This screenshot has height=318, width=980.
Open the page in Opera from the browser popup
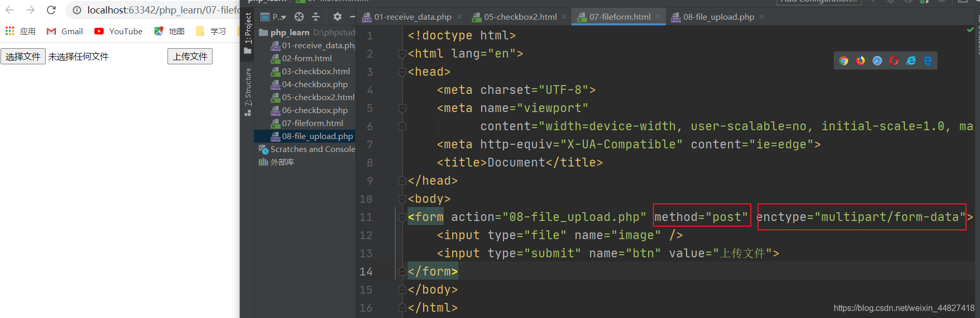tap(894, 61)
